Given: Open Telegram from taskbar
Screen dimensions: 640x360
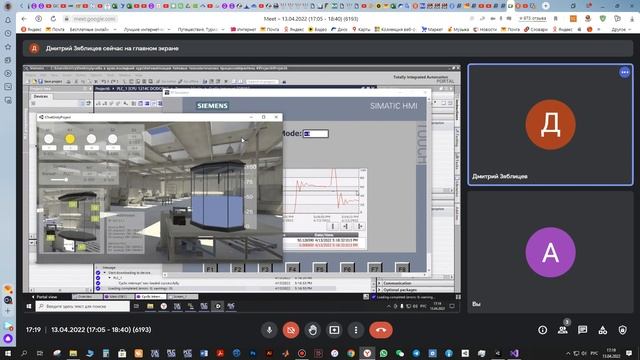Looking at the screenshot, I should 416,353.
